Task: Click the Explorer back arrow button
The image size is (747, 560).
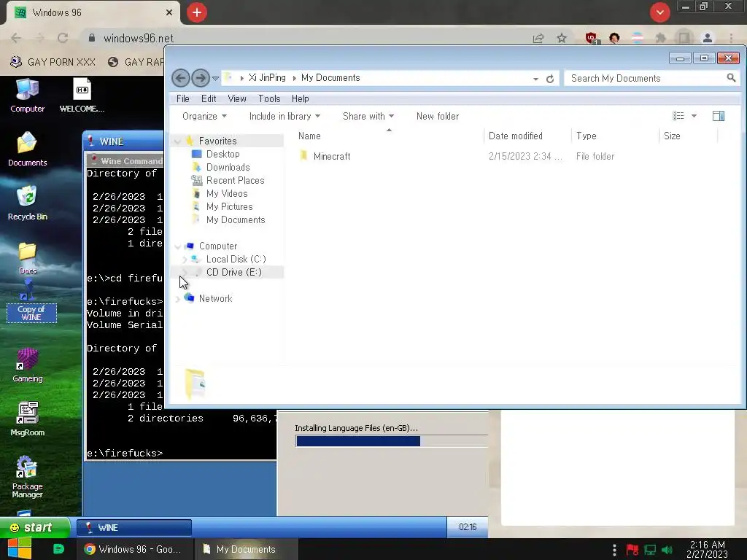Action: 181,78
